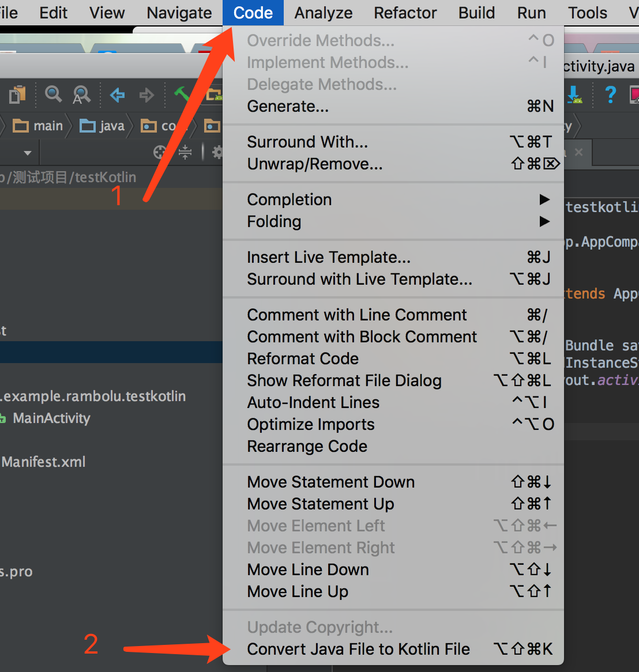639x672 pixels.
Task: Choose Comment with Block Comment
Action: pyautogui.click(x=393, y=337)
